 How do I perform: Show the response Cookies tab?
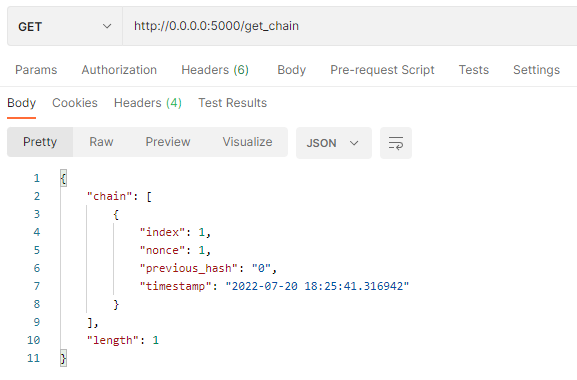75,103
